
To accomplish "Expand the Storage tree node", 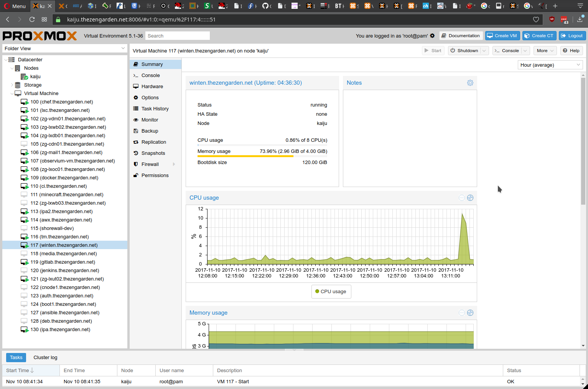I will pyautogui.click(x=12, y=85).
